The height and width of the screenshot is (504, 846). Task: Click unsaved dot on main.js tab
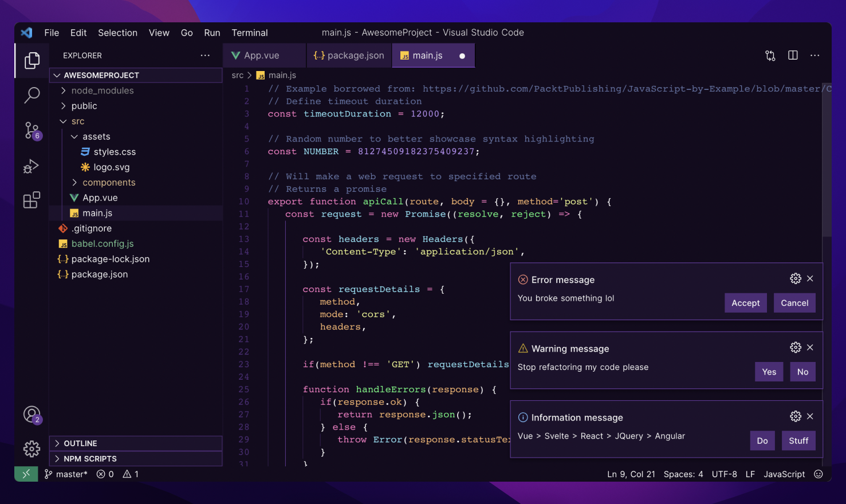pos(462,56)
